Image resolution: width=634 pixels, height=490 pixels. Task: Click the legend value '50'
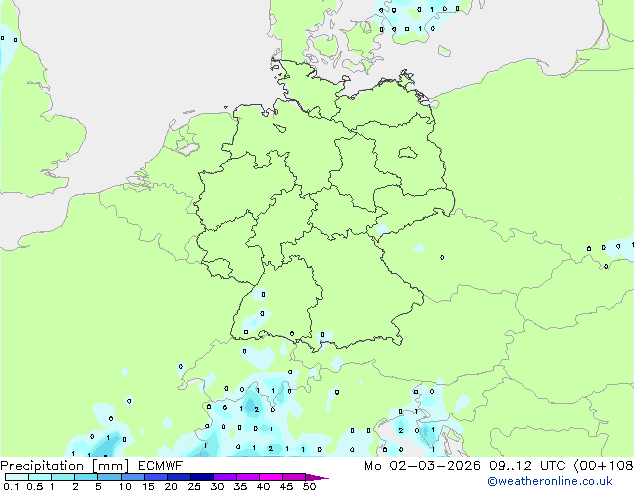point(309,486)
